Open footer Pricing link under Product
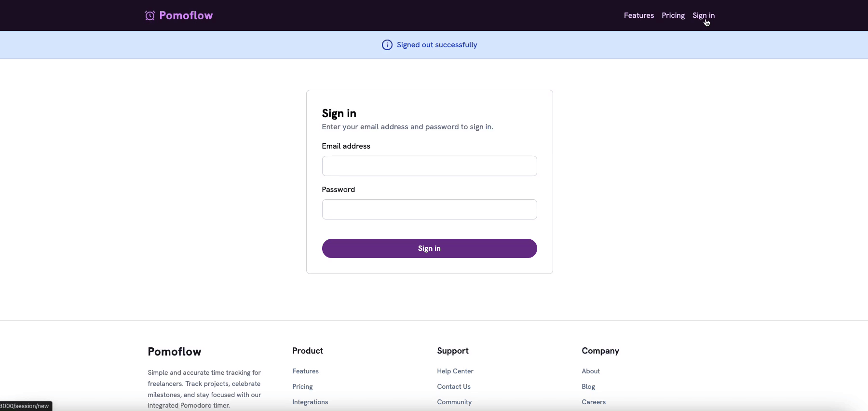This screenshot has width=868, height=411. 302,386
